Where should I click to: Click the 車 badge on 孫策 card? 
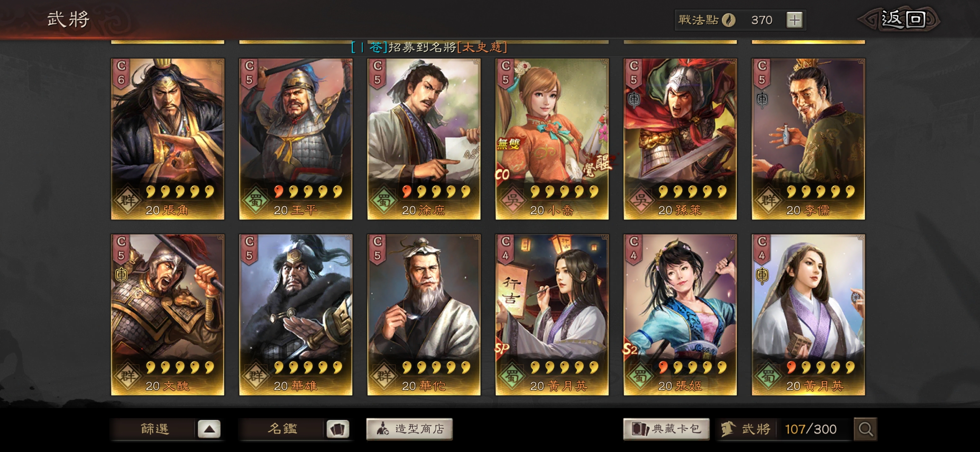point(634,99)
